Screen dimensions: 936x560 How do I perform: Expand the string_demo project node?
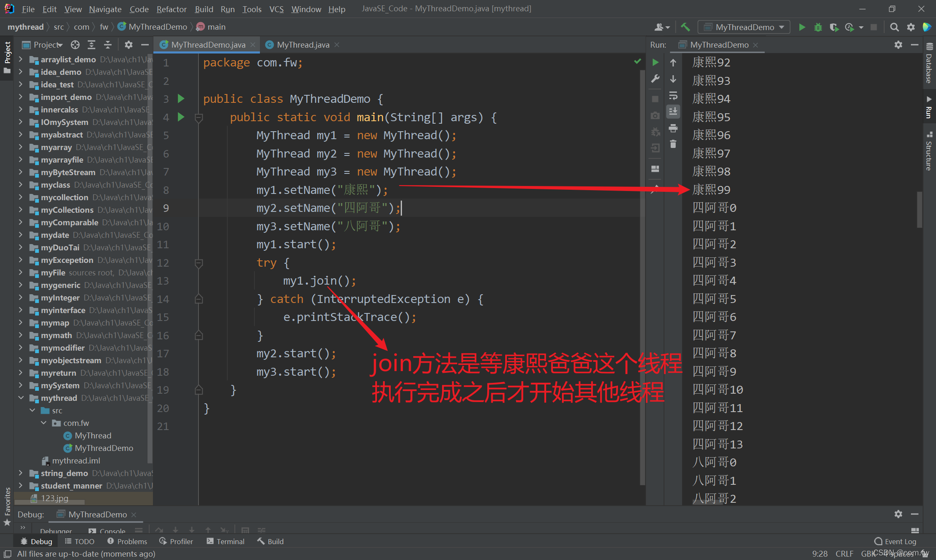click(x=21, y=473)
